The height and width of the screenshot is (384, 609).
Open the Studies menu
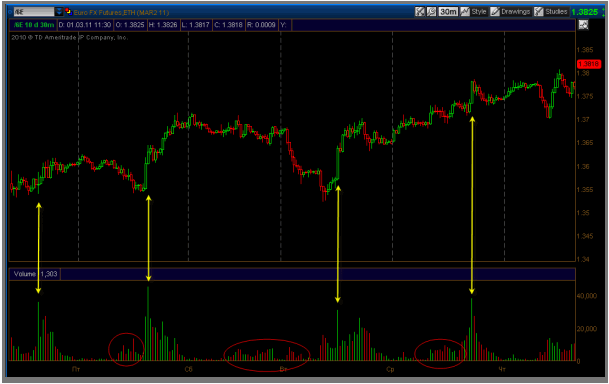(556, 12)
